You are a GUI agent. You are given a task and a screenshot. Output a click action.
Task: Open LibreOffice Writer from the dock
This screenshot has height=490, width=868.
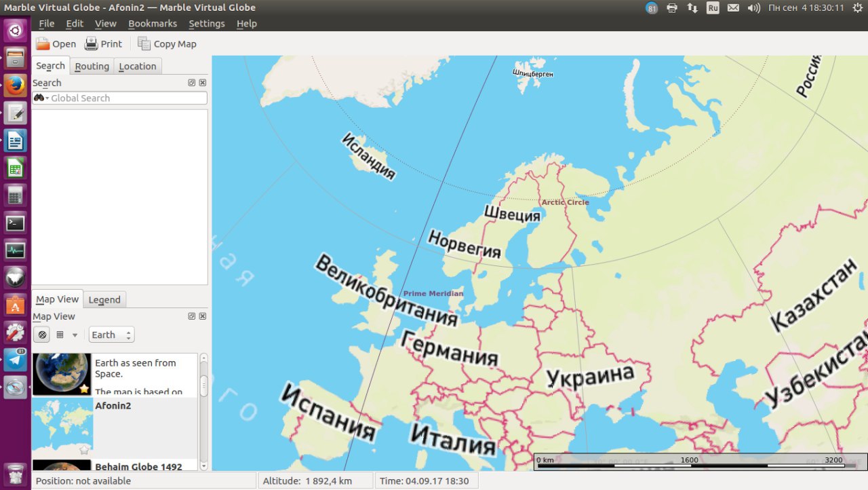pyautogui.click(x=15, y=141)
